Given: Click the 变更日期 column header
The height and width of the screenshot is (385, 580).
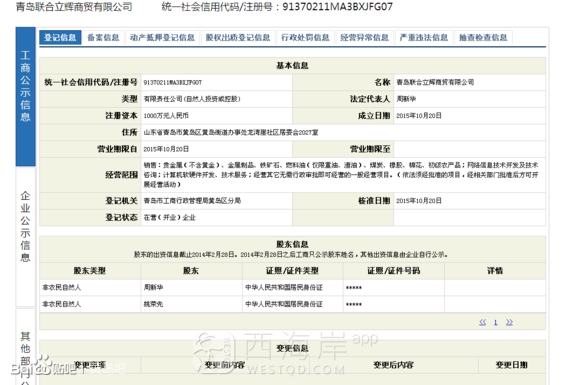Looking at the screenshot, I should tap(512, 365).
